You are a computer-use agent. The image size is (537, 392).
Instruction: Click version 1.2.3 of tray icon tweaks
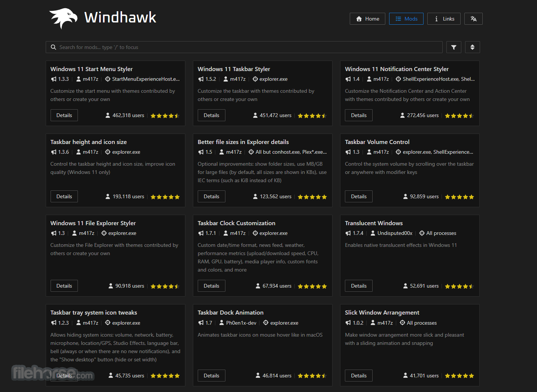coord(63,323)
